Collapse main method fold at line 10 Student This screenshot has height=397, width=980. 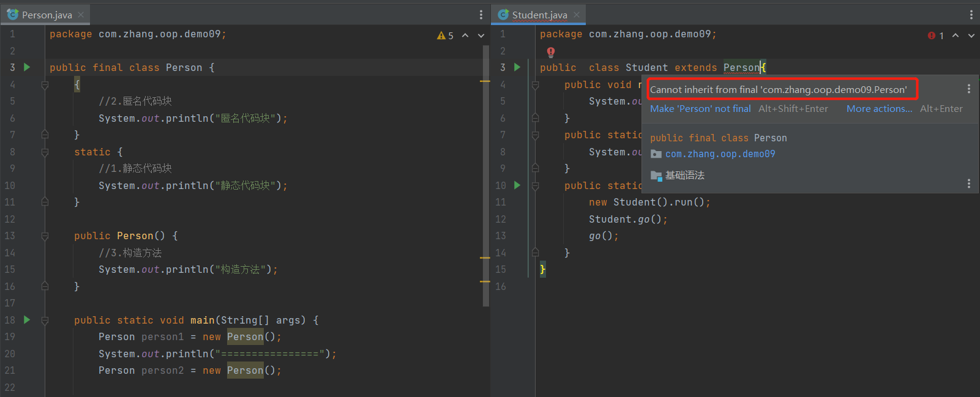tap(535, 185)
